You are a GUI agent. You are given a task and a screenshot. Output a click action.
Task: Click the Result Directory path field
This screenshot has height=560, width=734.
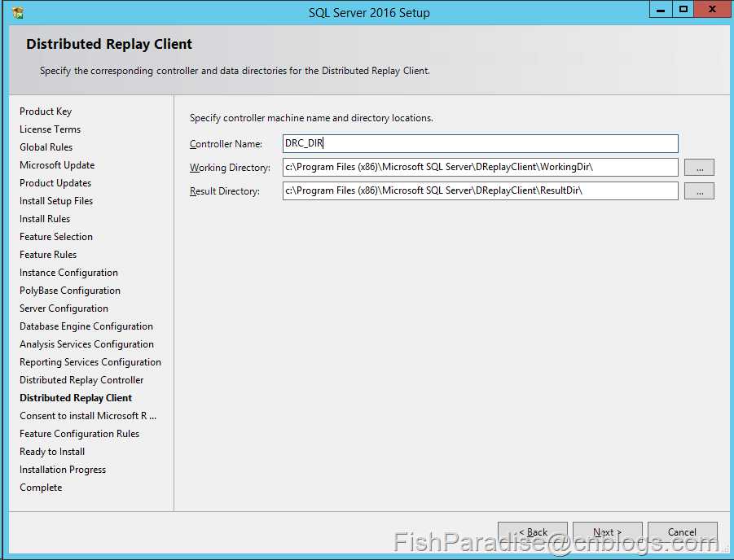(x=481, y=191)
